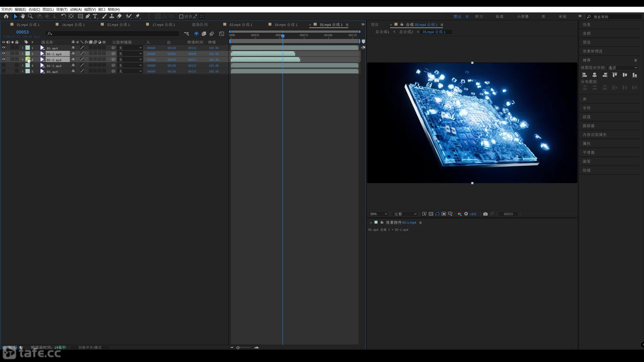Toggle the motion blur switch in timeline header
Image resolution: width=644 pixels, height=362 pixels.
pos(212,34)
